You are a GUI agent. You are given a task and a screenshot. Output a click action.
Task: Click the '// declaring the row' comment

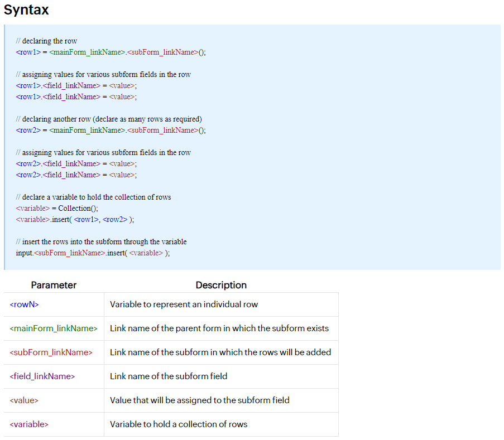[46, 41]
